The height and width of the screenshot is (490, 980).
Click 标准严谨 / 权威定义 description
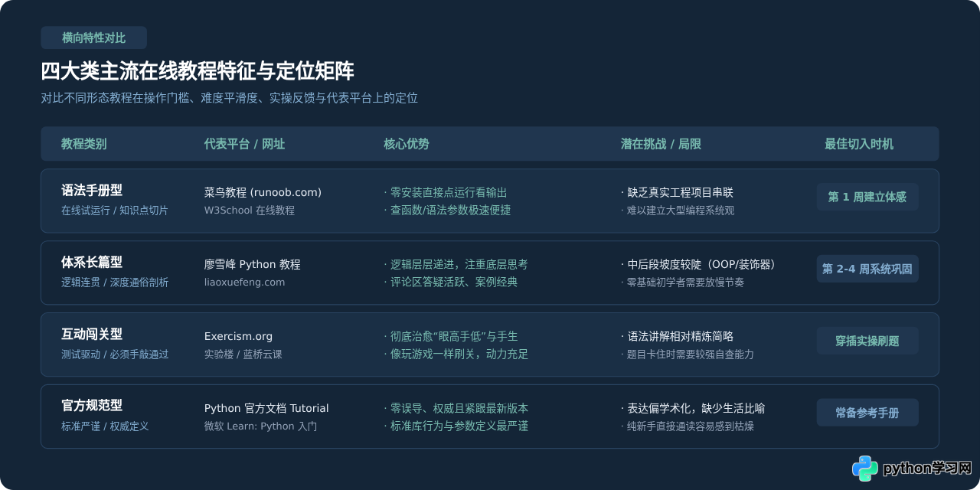click(105, 426)
